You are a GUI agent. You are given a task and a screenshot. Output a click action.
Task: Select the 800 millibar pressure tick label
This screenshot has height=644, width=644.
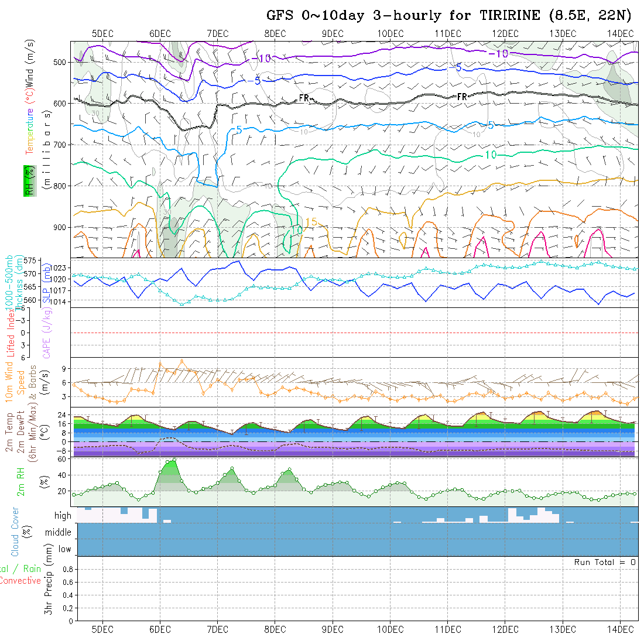60,186
